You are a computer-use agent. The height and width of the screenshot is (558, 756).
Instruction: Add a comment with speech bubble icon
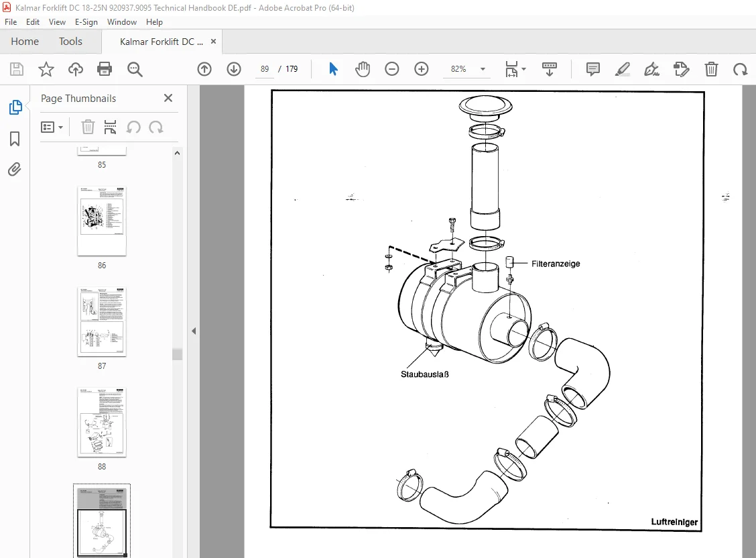point(593,69)
